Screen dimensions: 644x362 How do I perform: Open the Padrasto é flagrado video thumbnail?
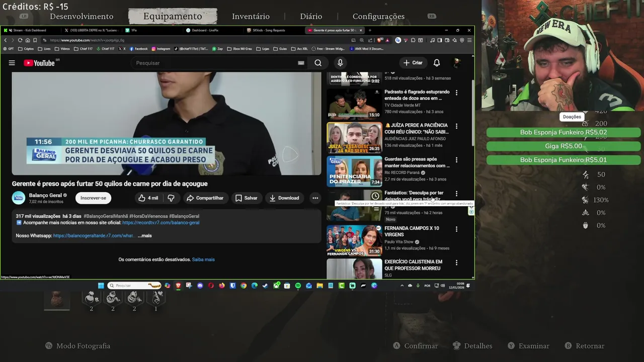coord(354,104)
